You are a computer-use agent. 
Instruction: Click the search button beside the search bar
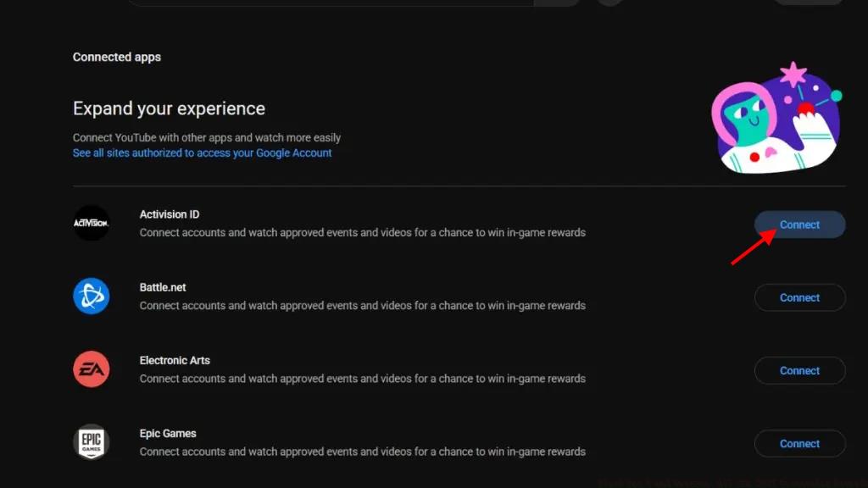click(556, 3)
